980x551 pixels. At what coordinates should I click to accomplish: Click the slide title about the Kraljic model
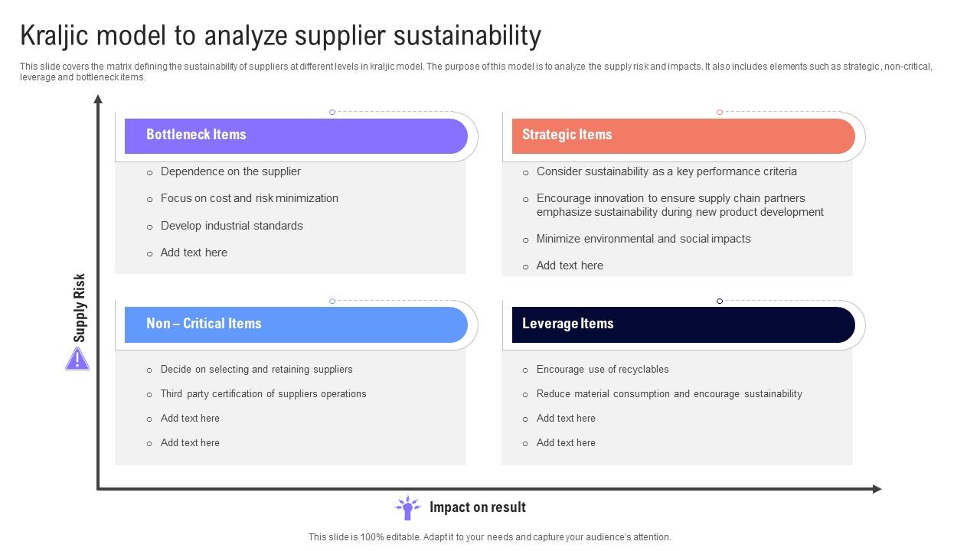280,36
